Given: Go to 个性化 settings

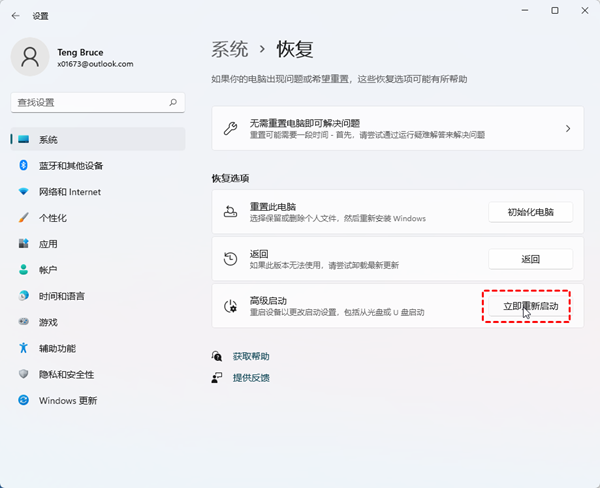Looking at the screenshot, I should (98, 217).
